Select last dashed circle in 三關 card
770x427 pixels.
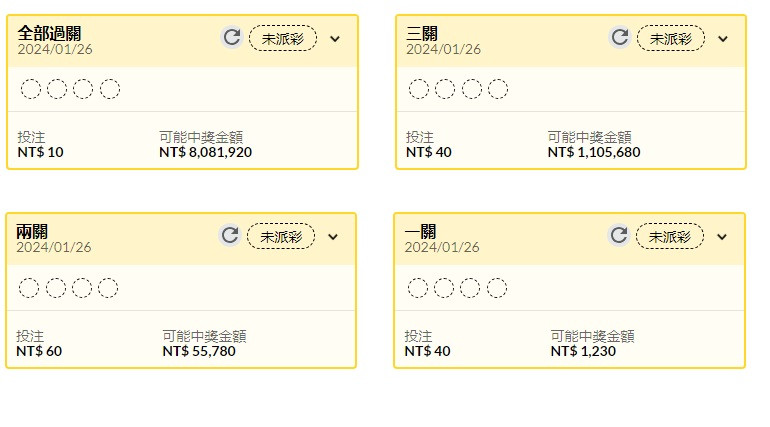497,89
